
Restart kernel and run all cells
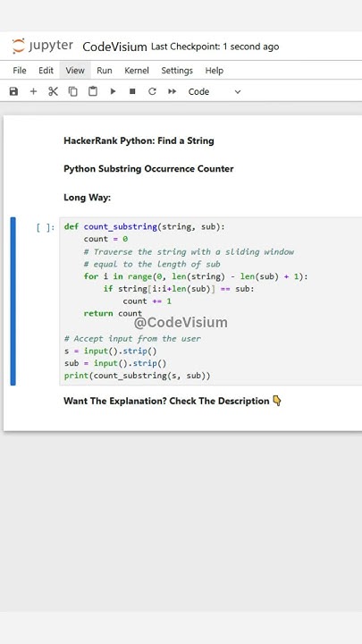pyautogui.click(x=172, y=91)
